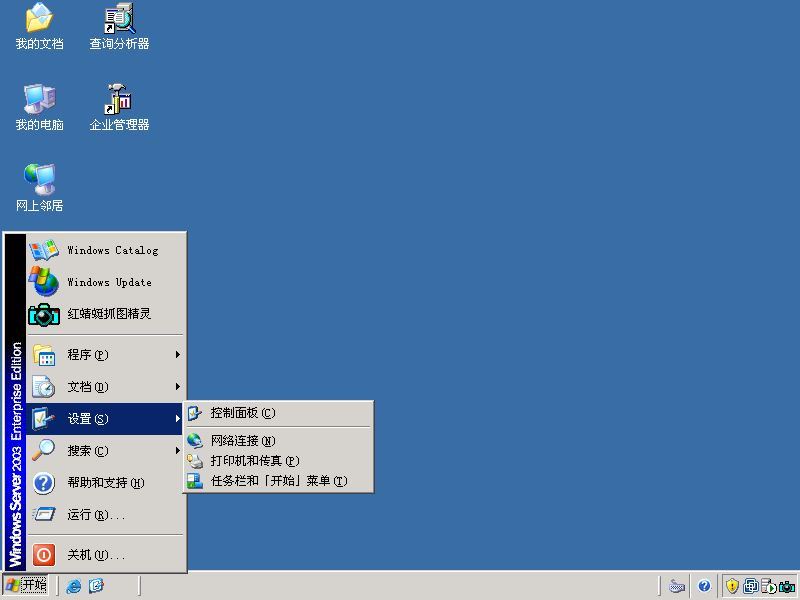The image size is (800, 600).
Task: Click the 设置 checkmark panel icon
Action: 44,418
